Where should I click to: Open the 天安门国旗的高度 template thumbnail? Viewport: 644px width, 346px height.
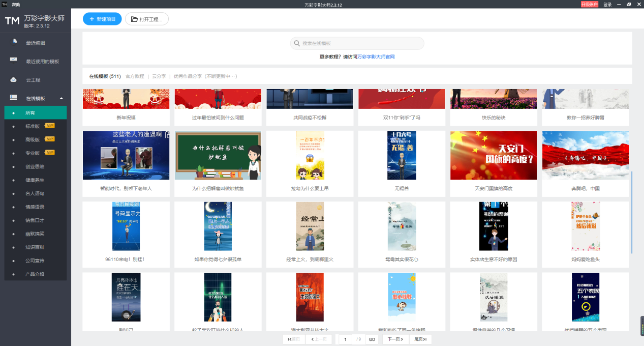[494, 155]
